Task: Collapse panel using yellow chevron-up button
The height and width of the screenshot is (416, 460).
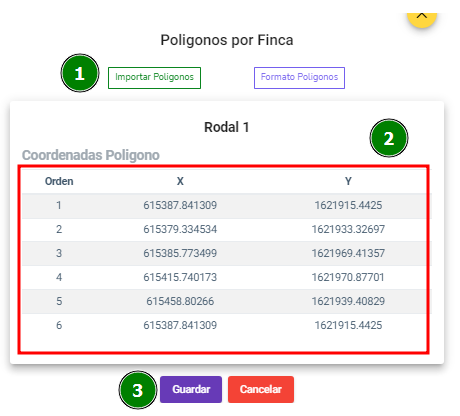Action: click(422, 17)
